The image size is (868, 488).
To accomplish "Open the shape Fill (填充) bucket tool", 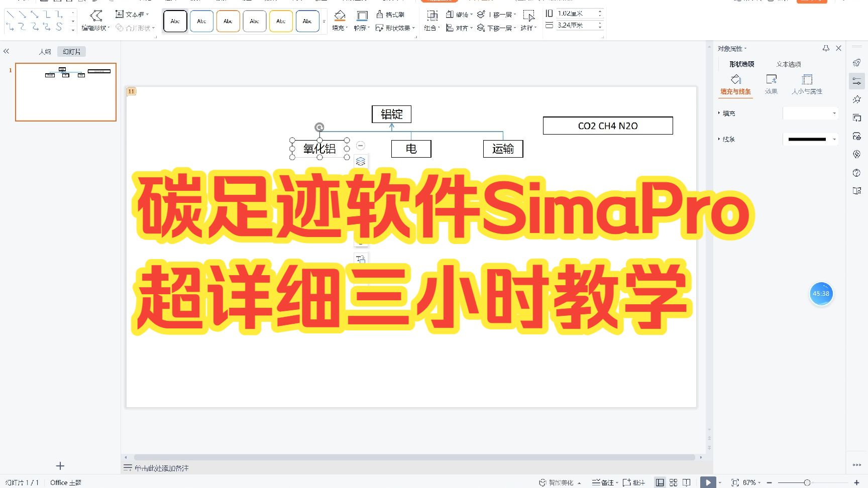I will pos(340,21).
